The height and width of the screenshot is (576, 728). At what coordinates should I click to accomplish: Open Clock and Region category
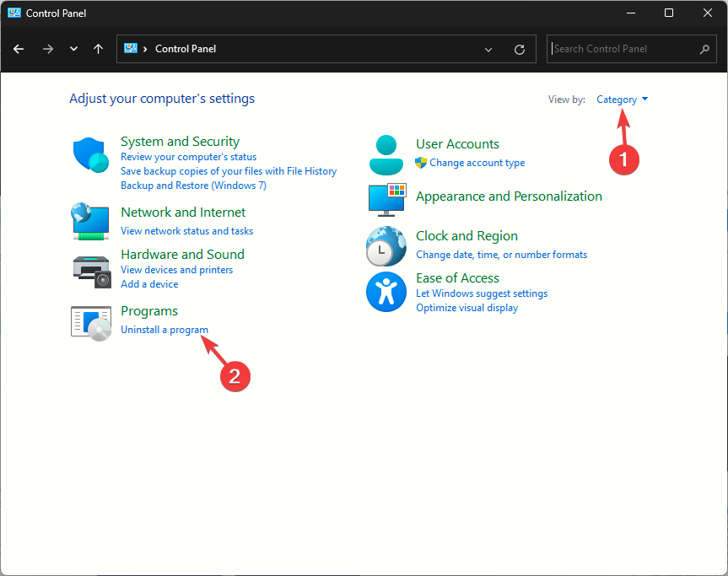tap(466, 236)
